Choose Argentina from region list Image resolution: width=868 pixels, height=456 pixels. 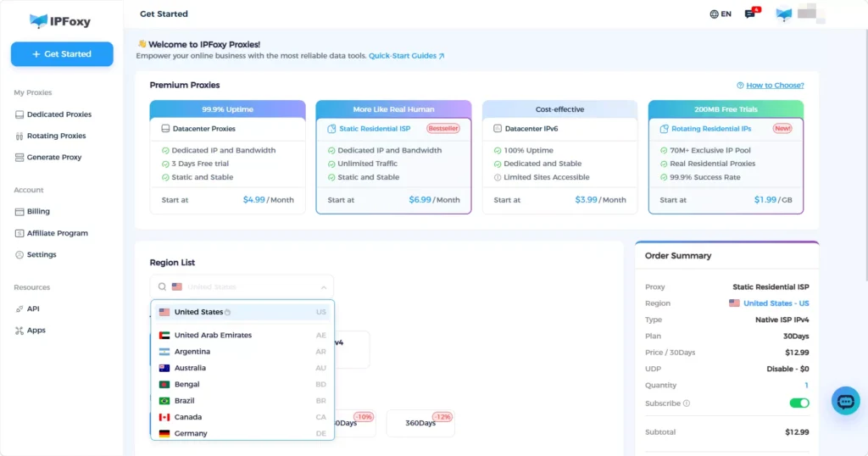[x=242, y=352]
